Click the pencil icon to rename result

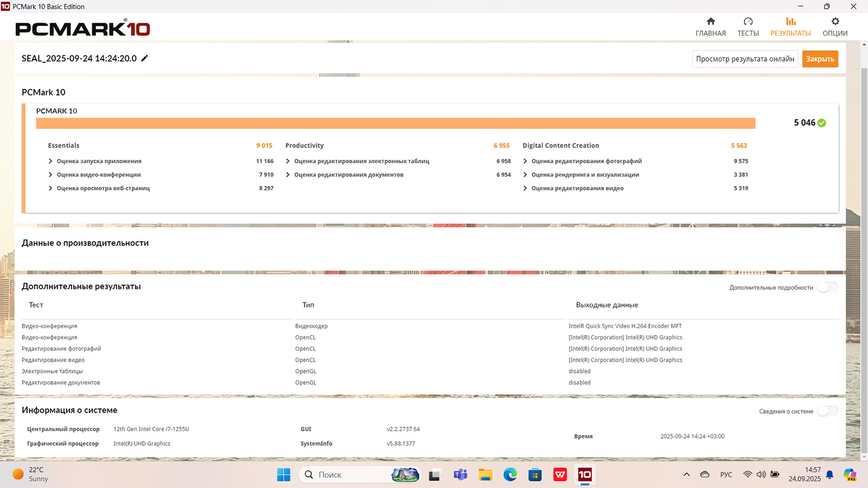(144, 58)
